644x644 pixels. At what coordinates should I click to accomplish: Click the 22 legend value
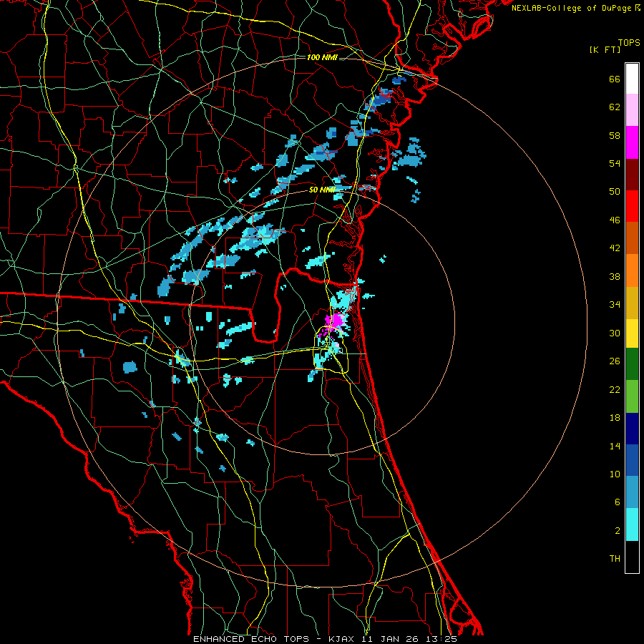615,389
